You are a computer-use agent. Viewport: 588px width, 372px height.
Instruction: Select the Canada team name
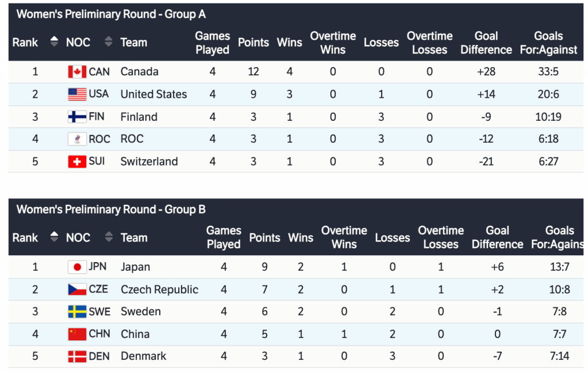(x=139, y=72)
